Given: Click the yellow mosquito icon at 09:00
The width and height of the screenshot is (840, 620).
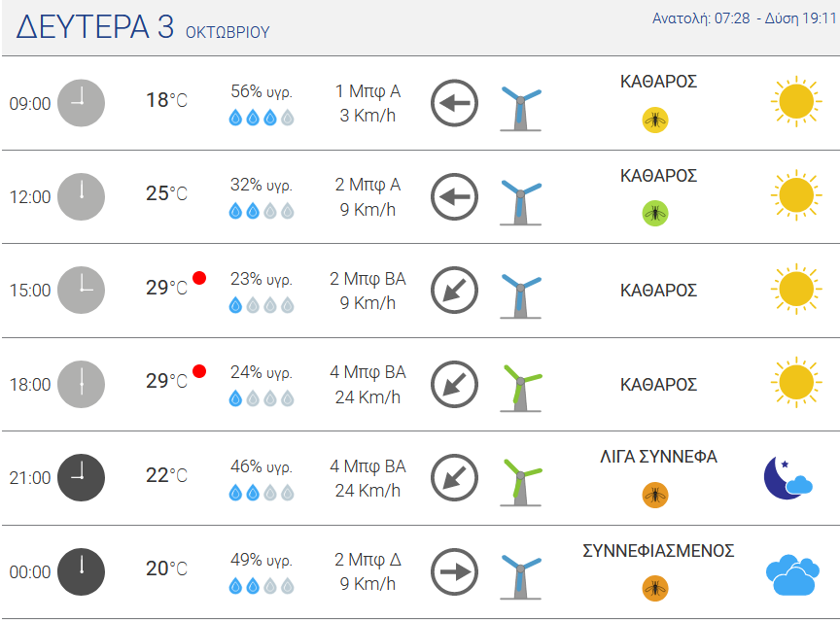Looking at the screenshot, I should pos(655,120).
